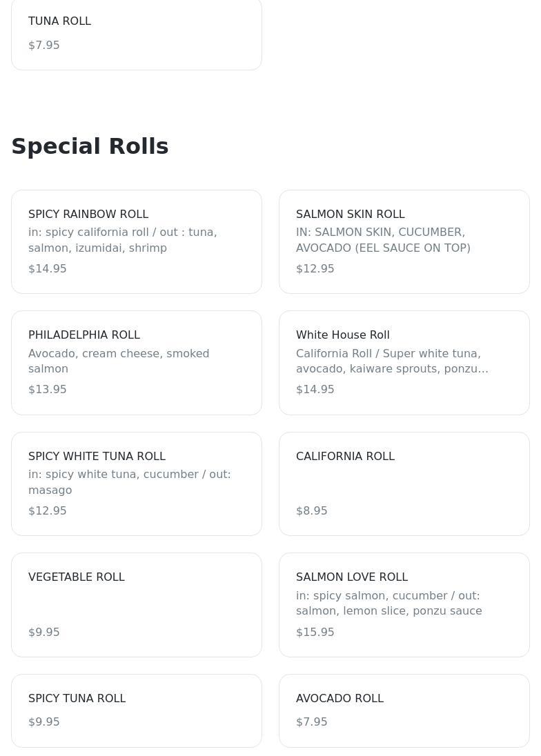This screenshot has width=541, height=756.
Task: Click the Spicy Rainbow Roll $14.95 price
Action: pos(48,269)
